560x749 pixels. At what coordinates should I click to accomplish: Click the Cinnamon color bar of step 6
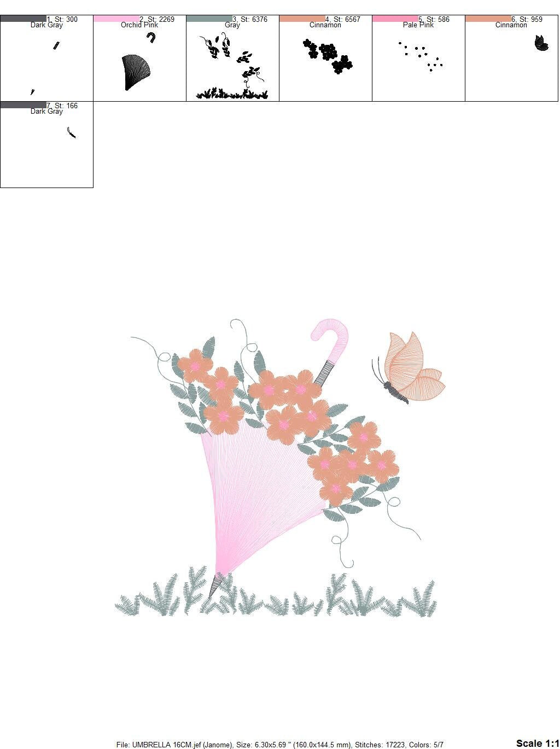click(487, 18)
